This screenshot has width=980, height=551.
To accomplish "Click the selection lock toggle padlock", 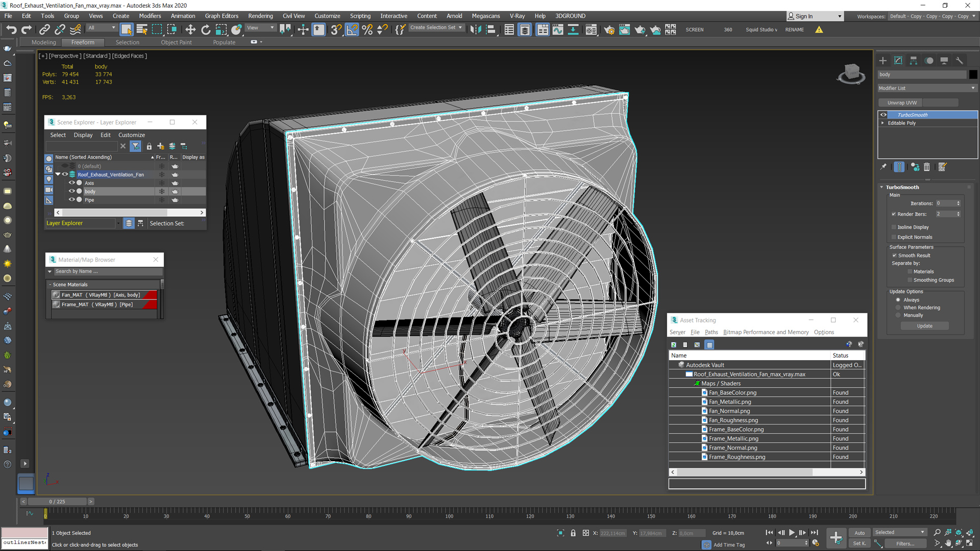I will [x=573, y=533].
